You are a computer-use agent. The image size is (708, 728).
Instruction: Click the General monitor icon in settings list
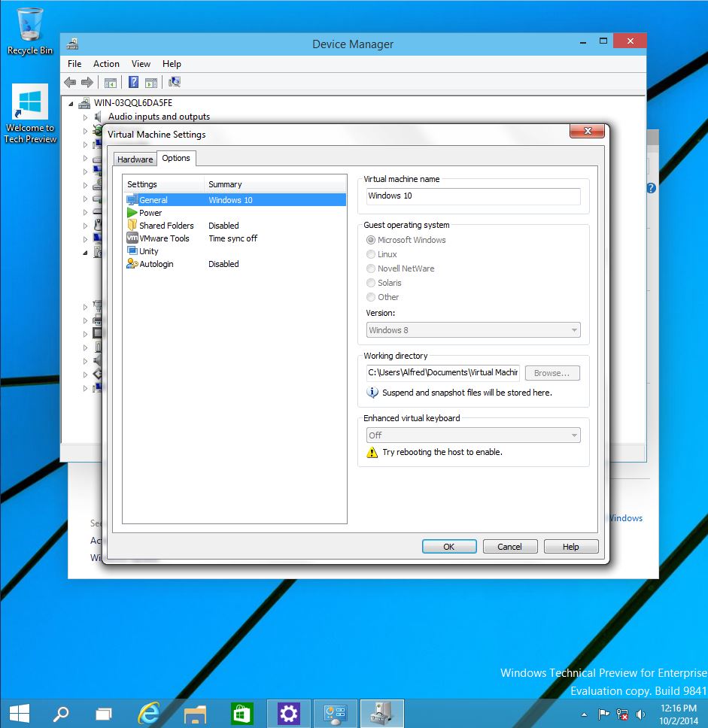(132, 200)
